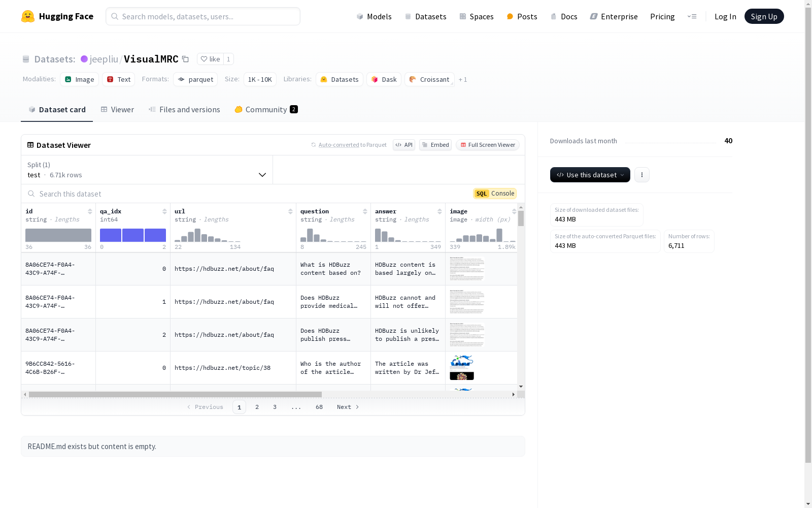Copy dataset name with the copy icon

tap(186, 59)
